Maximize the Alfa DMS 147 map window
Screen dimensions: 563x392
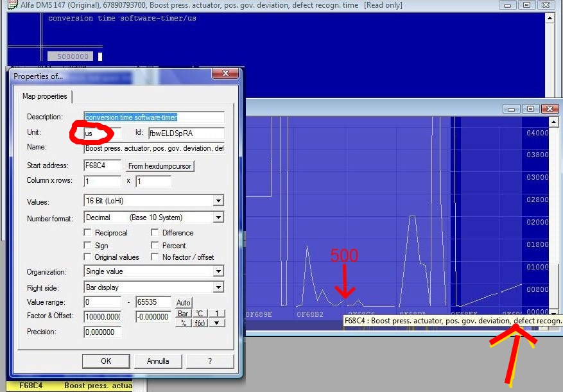pyautogui.click(x=526, y=5)
